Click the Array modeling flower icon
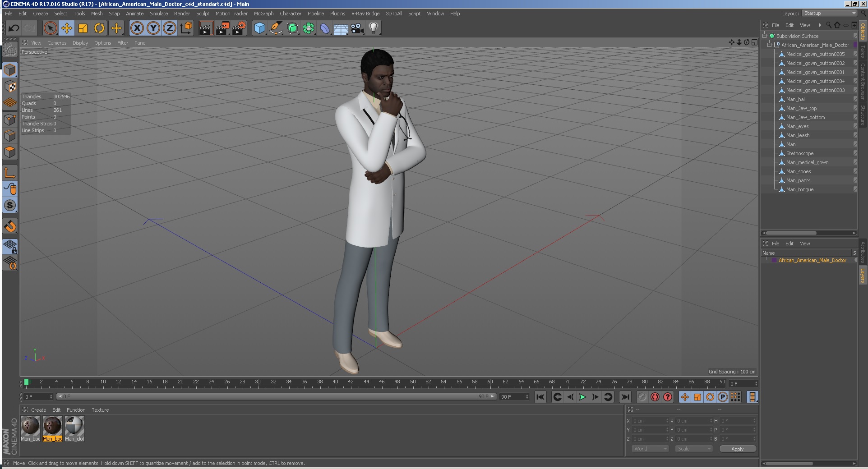868x469 pixels. coord(309,28)
